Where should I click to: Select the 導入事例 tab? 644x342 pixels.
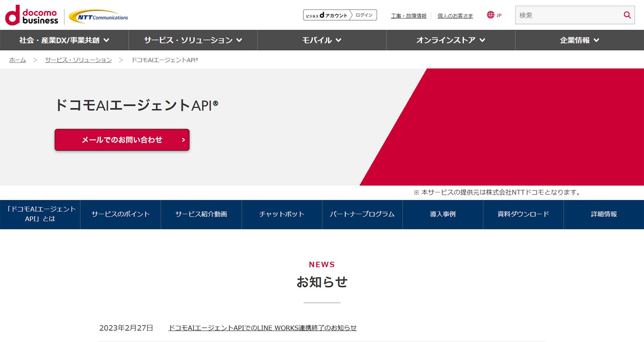coord(443,214)
